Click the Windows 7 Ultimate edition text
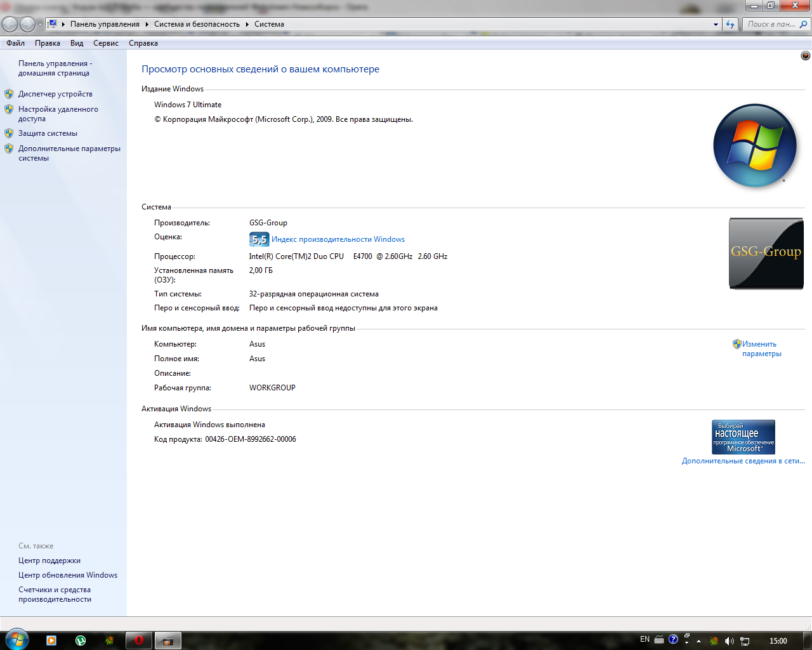812x650 pixels. pos(188,105)
